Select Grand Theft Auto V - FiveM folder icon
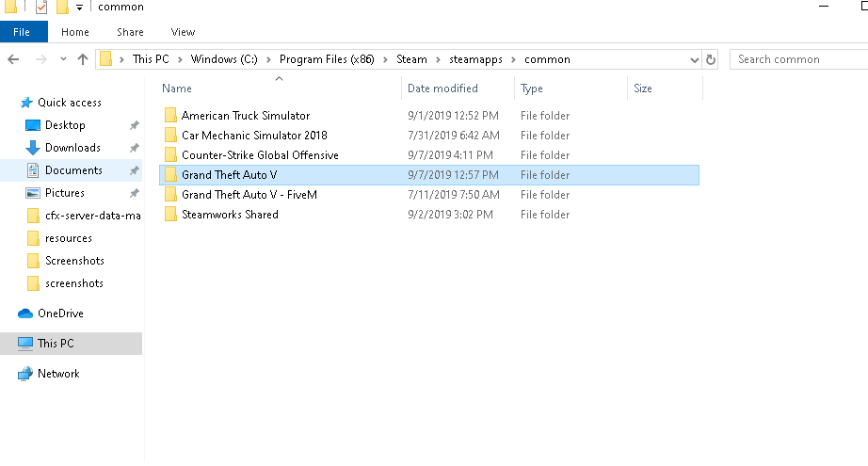The width and height of the screenshot is (868, 466). click(170, 195)
